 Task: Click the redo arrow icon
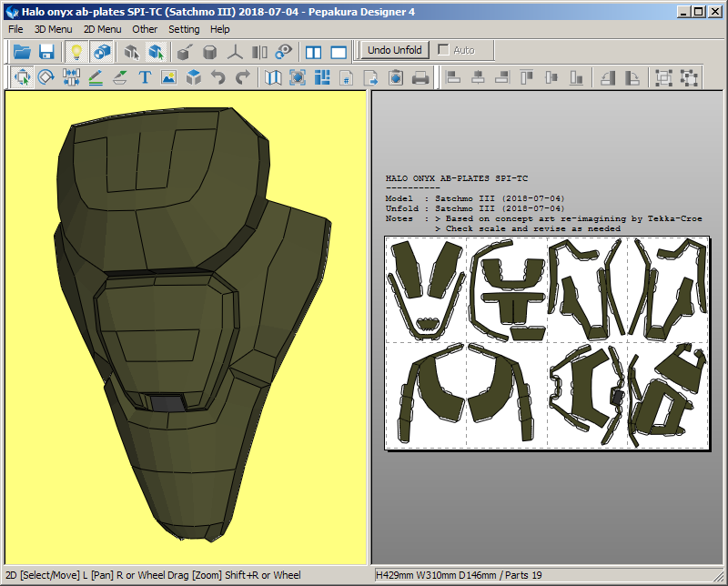coord(242,77)
